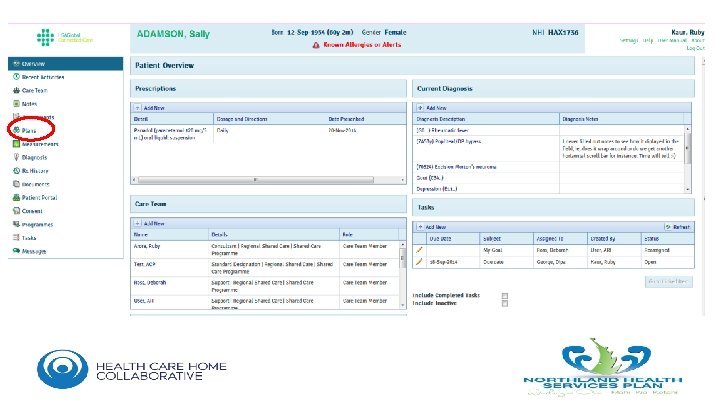Click the Care Team table vertical scrollbar
Screen dimensions: 720x405
pos(403,259)
